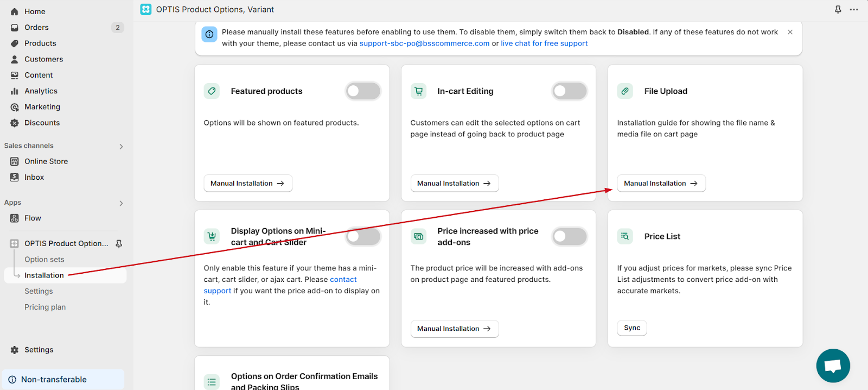This screenshot has width=868, height=390.
Task: Click the Online Store storefront icon
Action: 15,161
